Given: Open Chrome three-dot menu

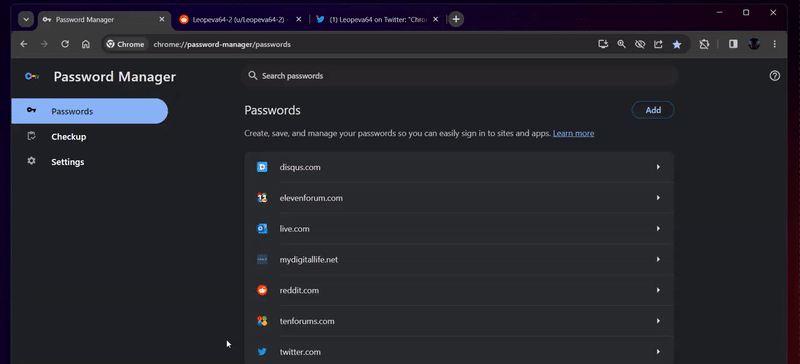Looking at the screenshot, I should pos(774,44).
